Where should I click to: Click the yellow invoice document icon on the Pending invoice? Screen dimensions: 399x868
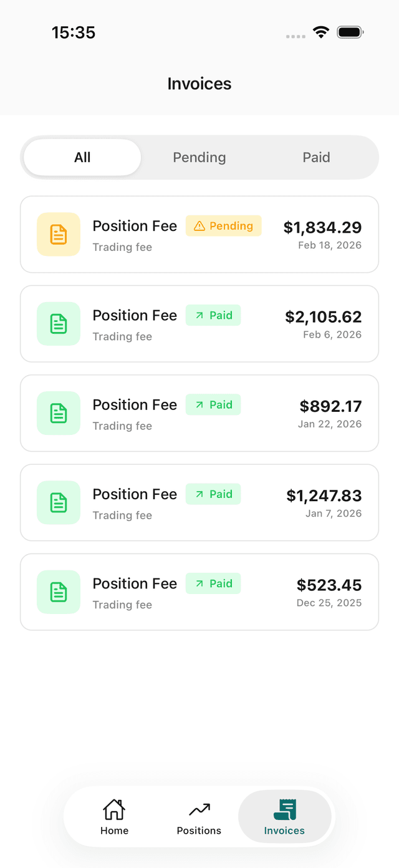tap(58, 234)
